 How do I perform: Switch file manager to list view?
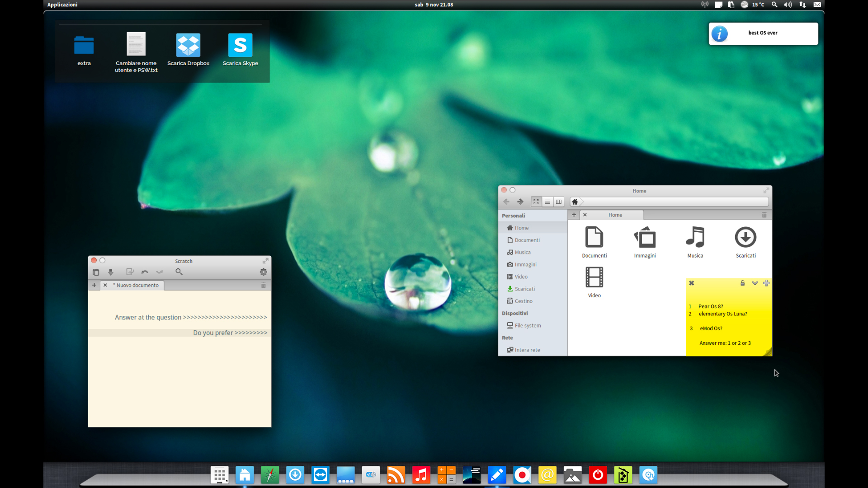(x=547, y=202)
